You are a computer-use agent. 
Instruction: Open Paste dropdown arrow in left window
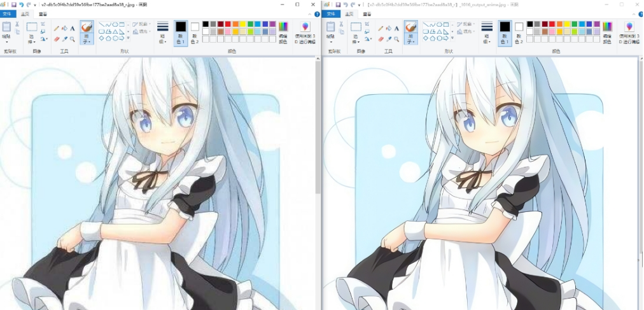click(6, 42)
